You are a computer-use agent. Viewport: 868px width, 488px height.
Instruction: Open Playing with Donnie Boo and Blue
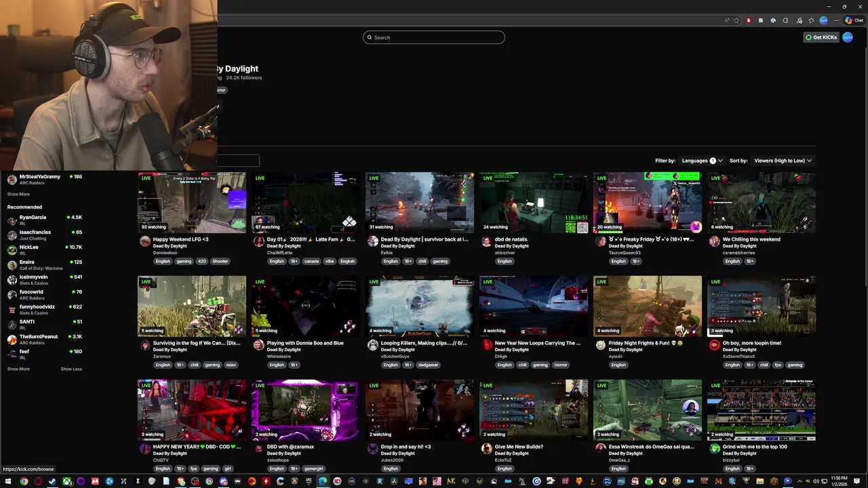click(x=305, y=343)
